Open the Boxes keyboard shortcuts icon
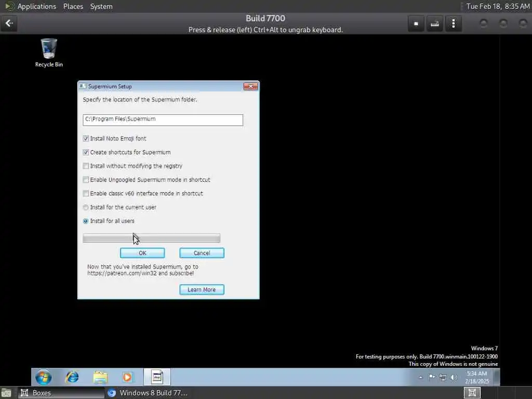 [x=435, y=23]
